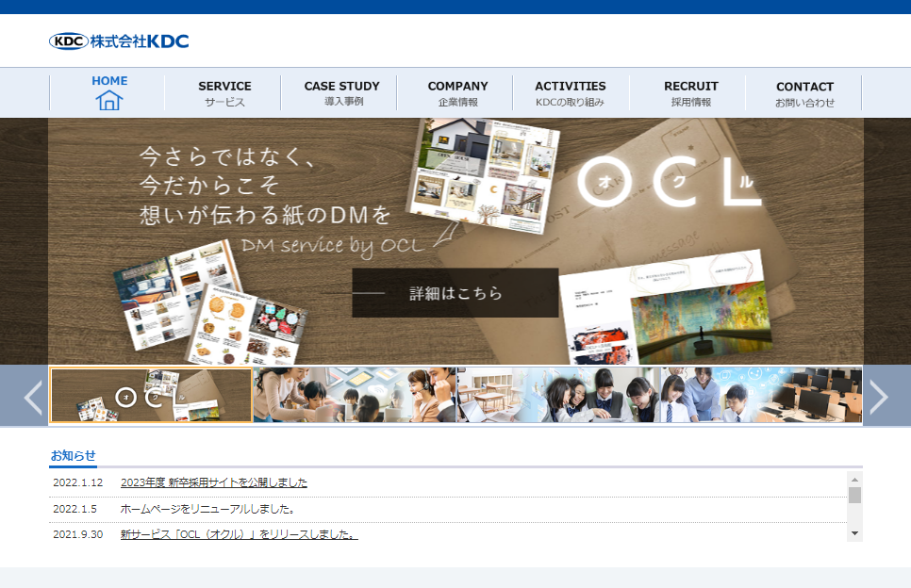Open 2023年度 新卒採用サイトを公開しました link
The width and height of the screenshot is (911, 588).
(x=214, y=482)
